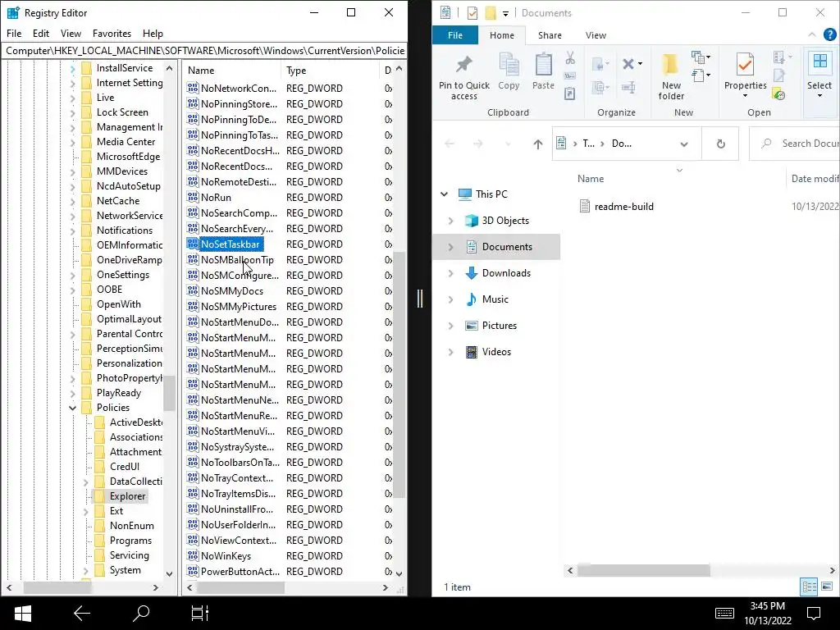Viewport: 840px width, 630px height.
Task: Open Customize Quick Access Toolbar dropdown
Action: [x=505, y=13]
